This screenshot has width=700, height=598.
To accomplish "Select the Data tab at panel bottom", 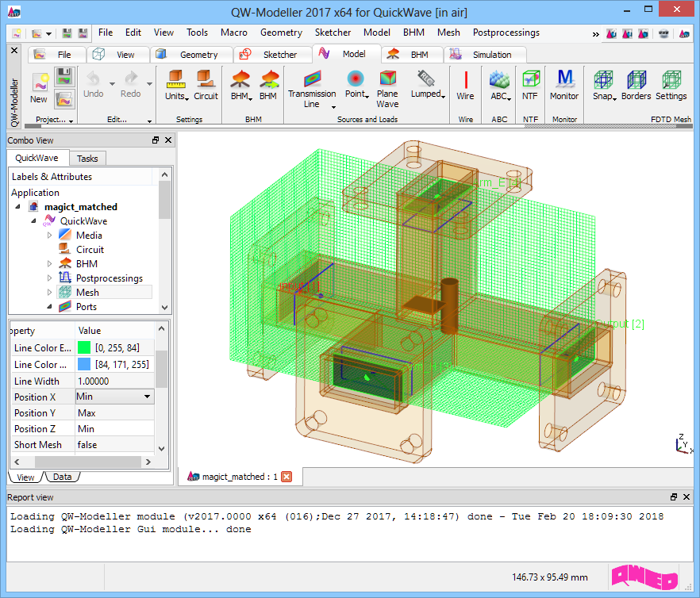I will point(62,477).
